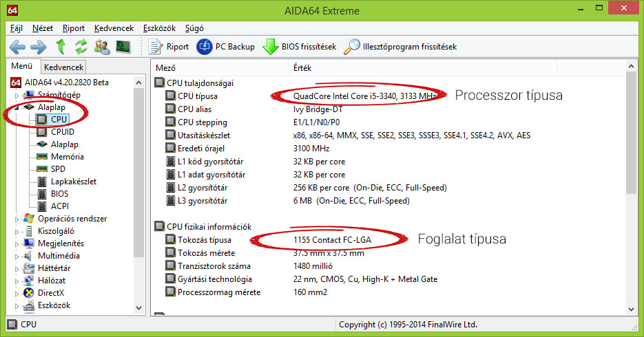Select Memória in the sidebar tree
This screenshot has width=644, height=337.
[x=67, y=157]
